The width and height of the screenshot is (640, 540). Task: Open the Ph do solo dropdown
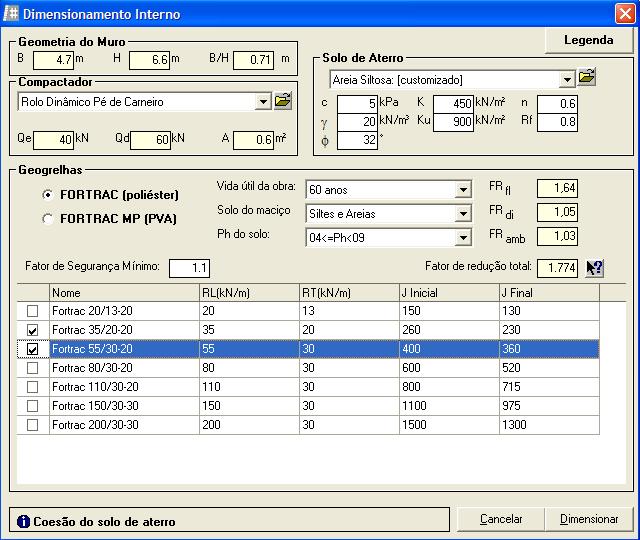pyautogui.click(x=463, y=238)
